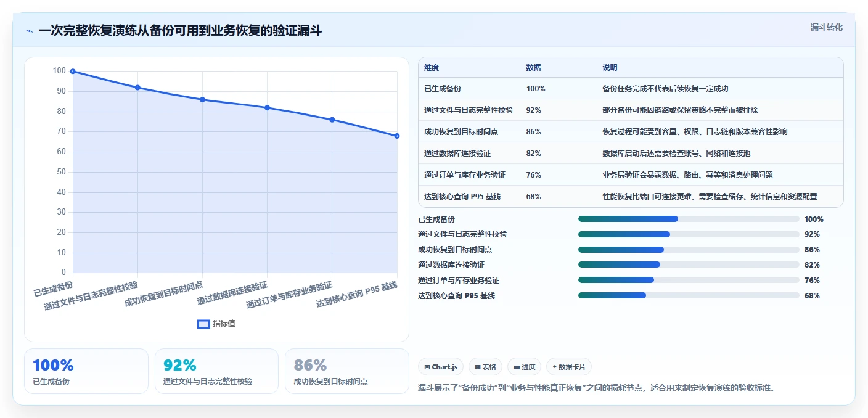Click the 通过数据库连接验证 progress list label
868x418 pixels.
click(x=451, y=265)
